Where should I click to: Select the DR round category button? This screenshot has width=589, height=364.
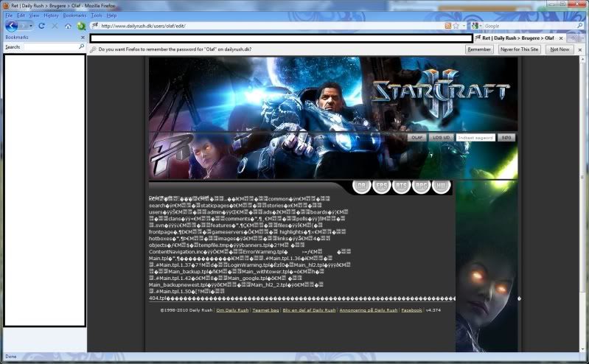pos(361,186)
